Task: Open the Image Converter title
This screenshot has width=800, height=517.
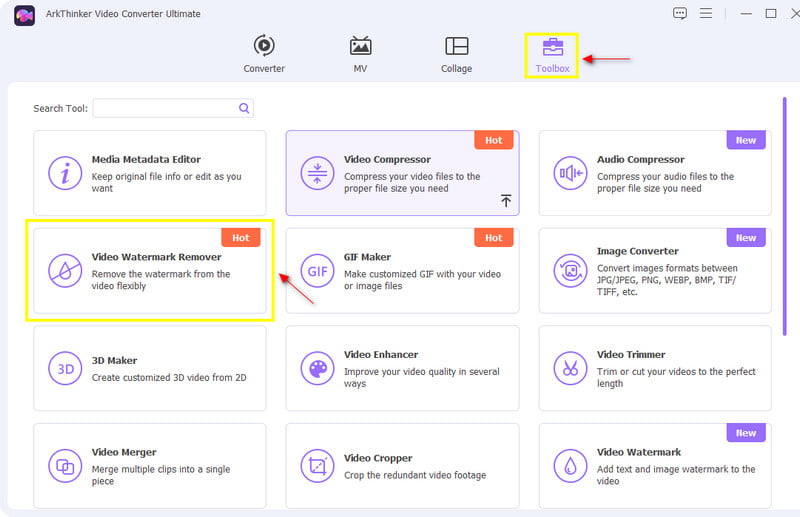Action: [x=638, y=251]
